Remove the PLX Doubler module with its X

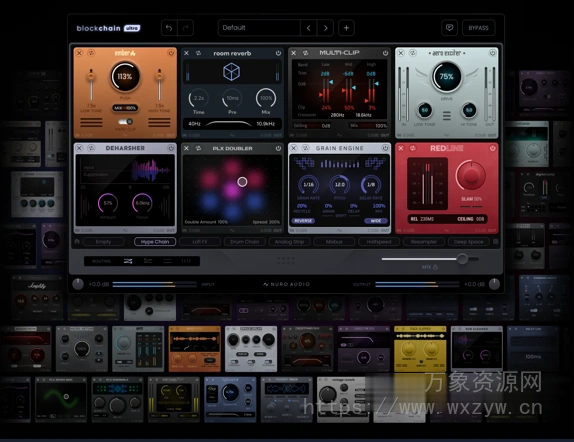click(x=186, y=148)
